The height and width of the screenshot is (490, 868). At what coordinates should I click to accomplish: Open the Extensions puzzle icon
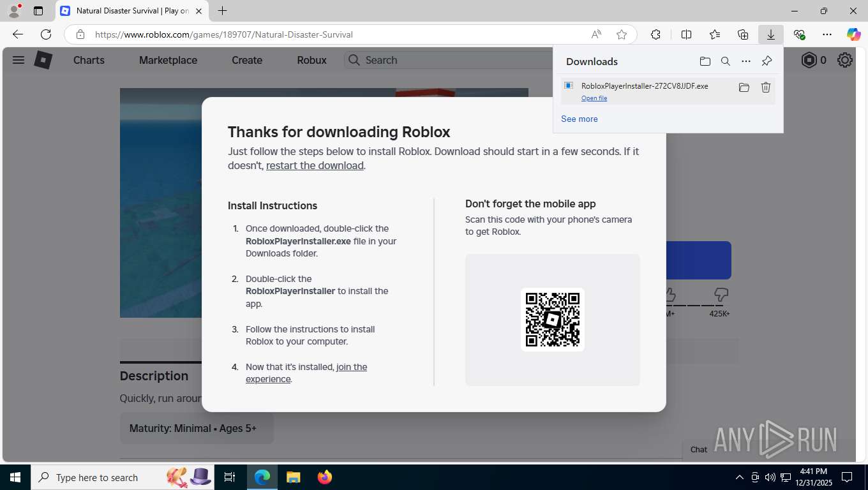coord(655,34)
